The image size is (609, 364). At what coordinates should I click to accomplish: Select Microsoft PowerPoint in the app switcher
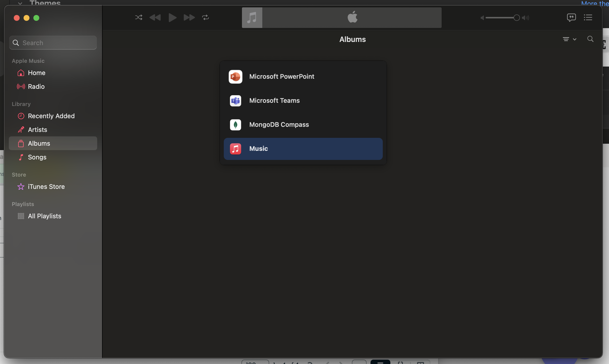click(x=282, y=77)
